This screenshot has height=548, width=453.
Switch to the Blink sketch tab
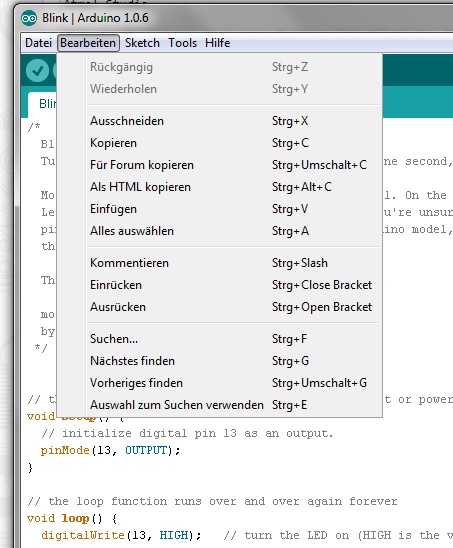42,104
